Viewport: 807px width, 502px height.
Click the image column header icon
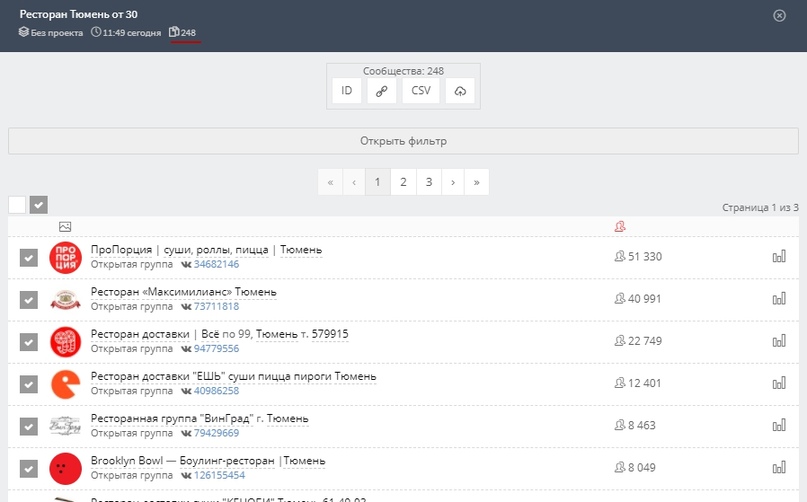pyautogui.click(x=65, y=227)
